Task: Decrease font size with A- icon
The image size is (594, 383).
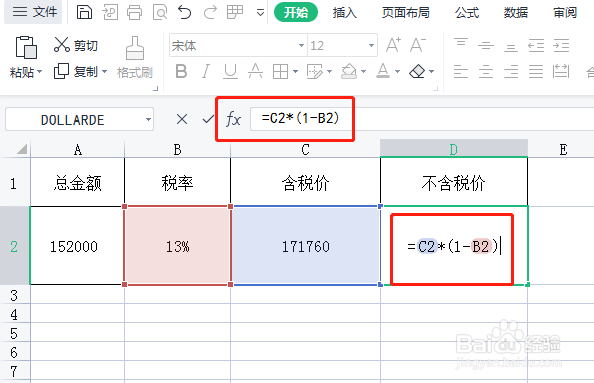Action: click(418, 45)
